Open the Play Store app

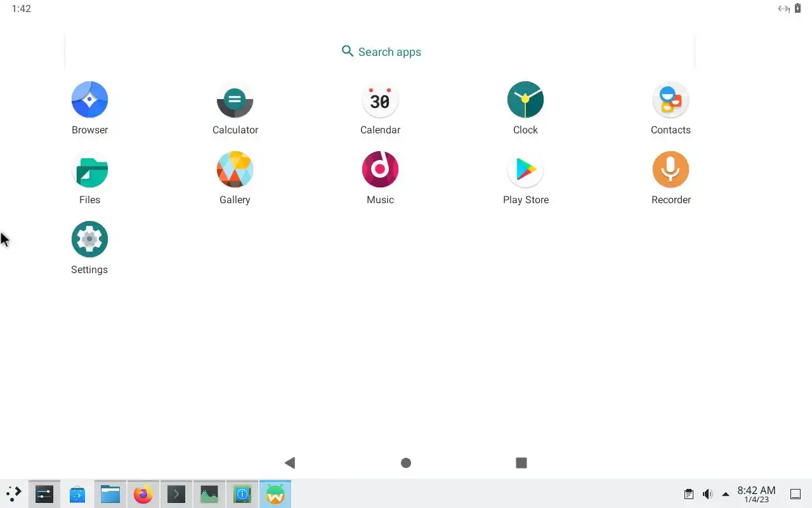(x=525, y=170)
